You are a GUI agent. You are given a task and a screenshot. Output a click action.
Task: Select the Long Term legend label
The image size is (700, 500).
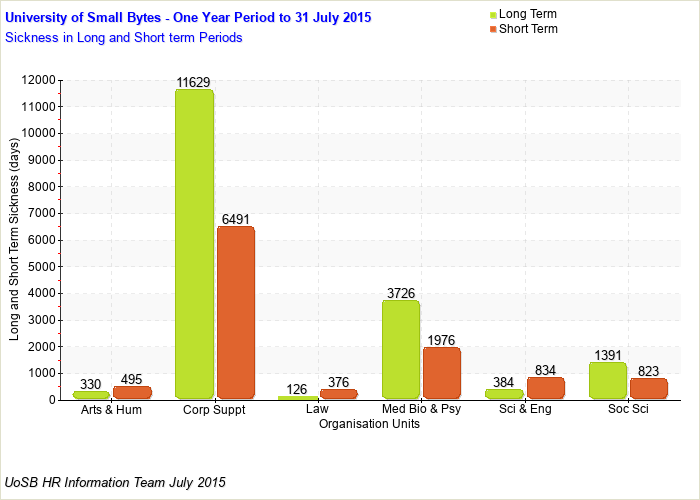528,14
